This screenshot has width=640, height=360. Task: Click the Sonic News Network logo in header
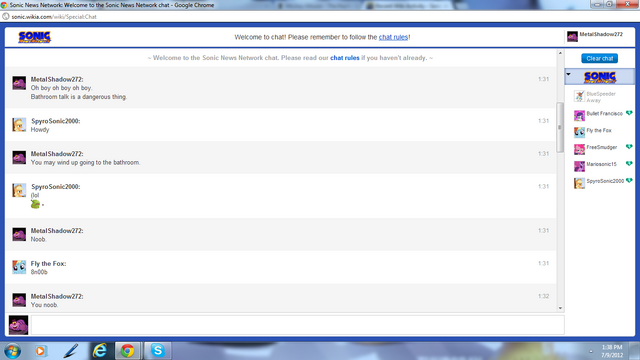click(x=34, y=37)
